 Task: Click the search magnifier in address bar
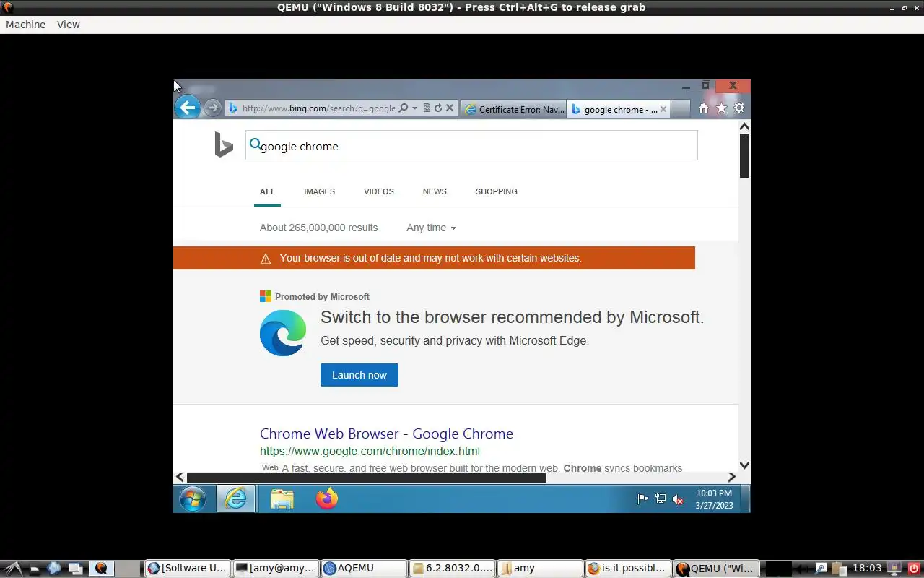coord(404,108)
